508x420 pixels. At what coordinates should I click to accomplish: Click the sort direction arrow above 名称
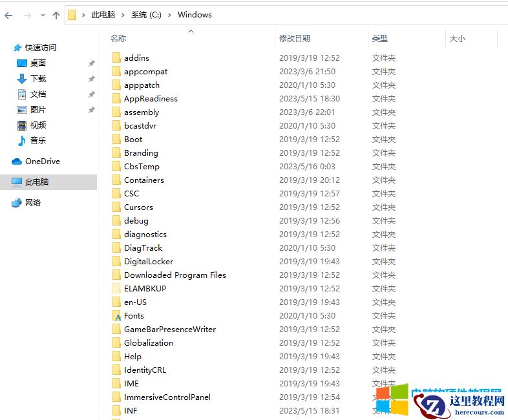191,32
